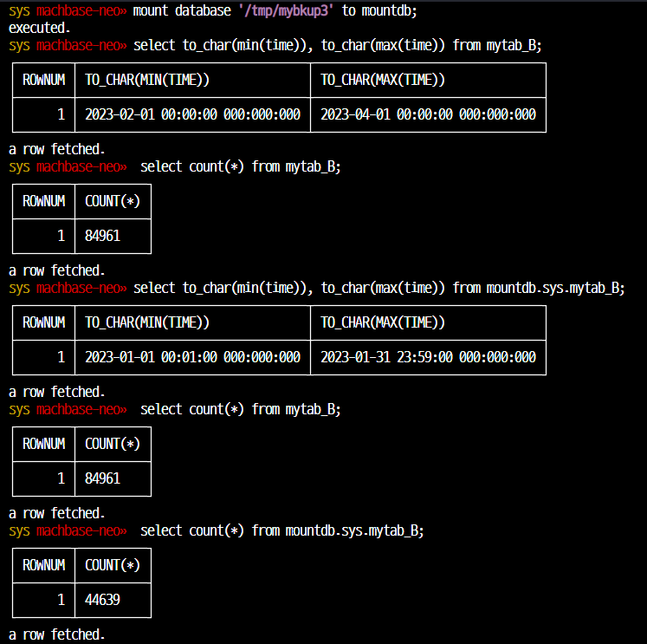This screenshot has width=647, height=644.
Task: Click the last 'a row fetched.' message
Action: point(56,634)
